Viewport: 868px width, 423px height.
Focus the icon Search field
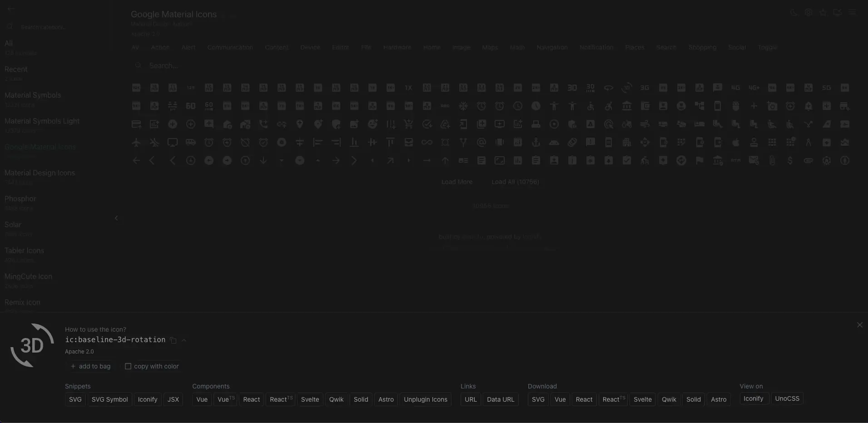click(491, 65)
